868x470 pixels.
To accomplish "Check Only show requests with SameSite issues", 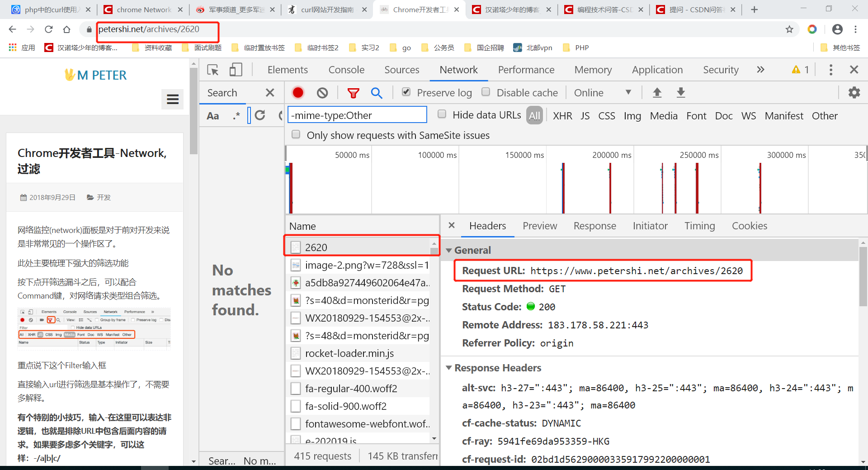I will tap(296, 134).
